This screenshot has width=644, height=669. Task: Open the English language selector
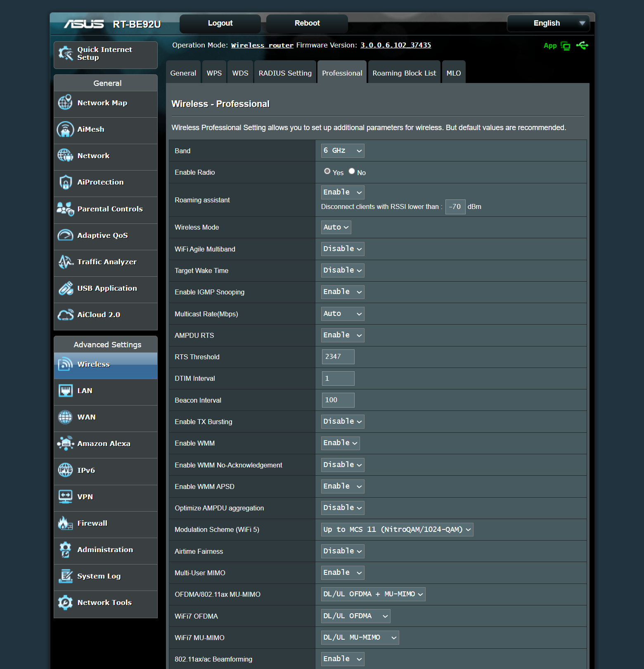coord(548,23)
